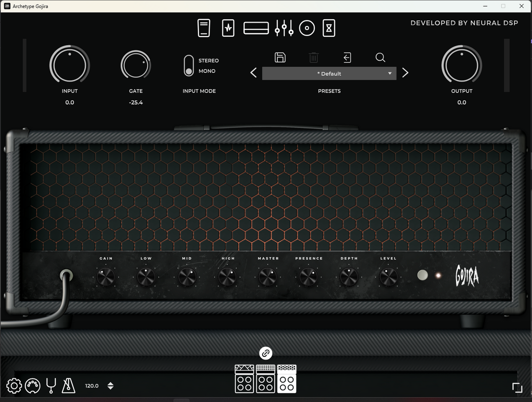Click the GATE knob
The image size is (532, 402).
point(136,65)
